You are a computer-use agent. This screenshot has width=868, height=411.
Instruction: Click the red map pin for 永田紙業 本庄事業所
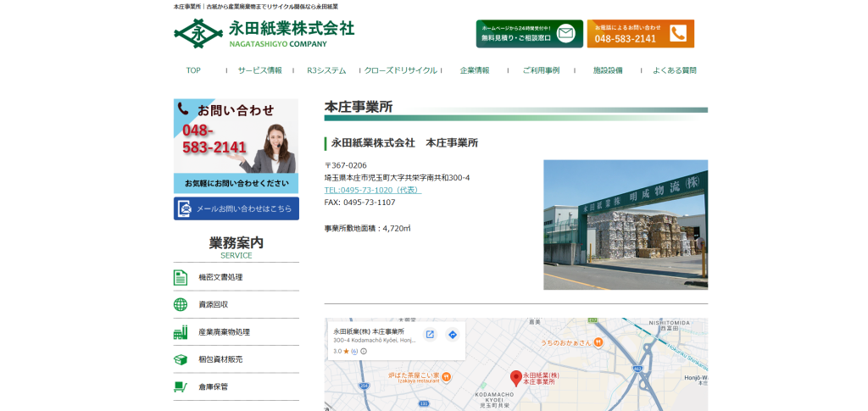[516, 378]
